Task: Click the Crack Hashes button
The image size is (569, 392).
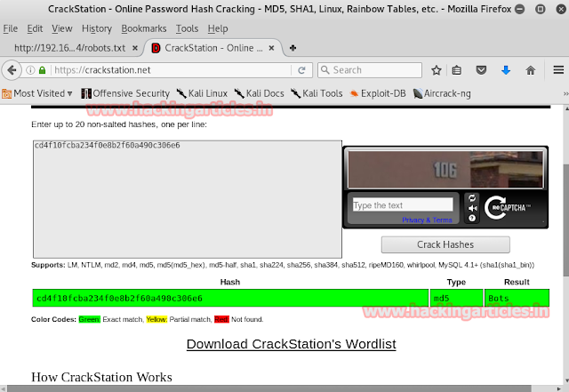Action: [x=445, y=244]
